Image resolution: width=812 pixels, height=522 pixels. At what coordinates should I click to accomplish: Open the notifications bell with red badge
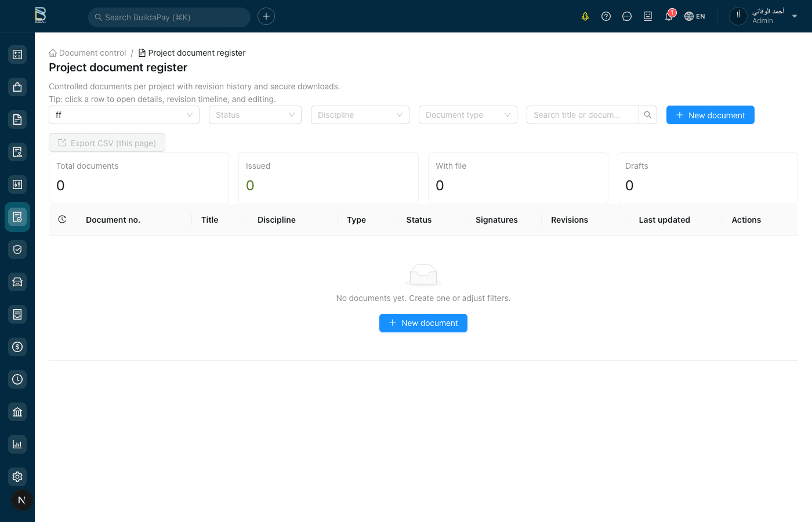(669, 16)
